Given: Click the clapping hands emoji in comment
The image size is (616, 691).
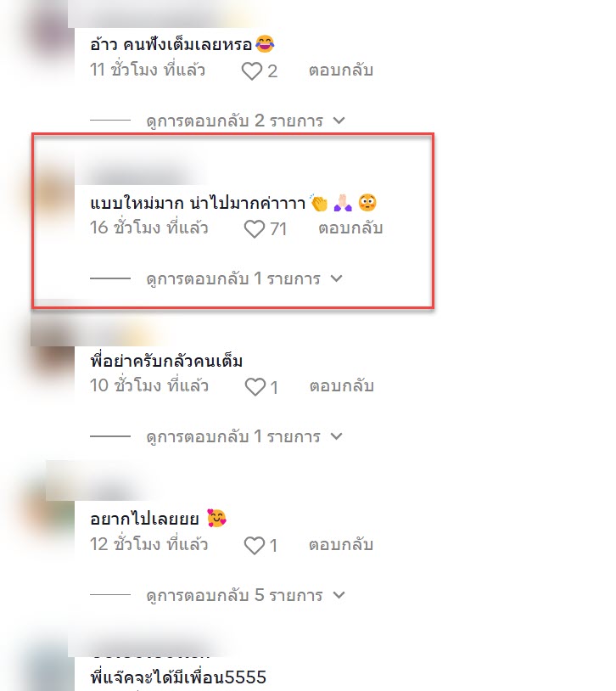Looking at the screenshot, I should click(x=318, y=203).
